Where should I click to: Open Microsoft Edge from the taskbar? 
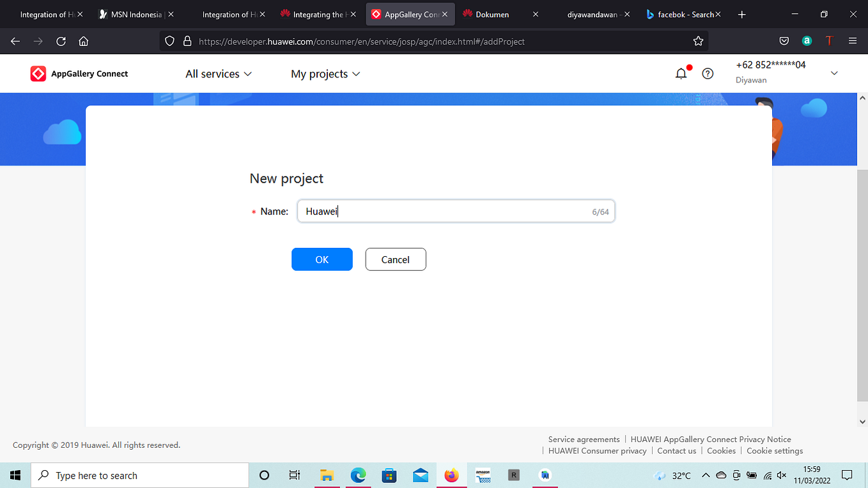[x=358, y=475]
